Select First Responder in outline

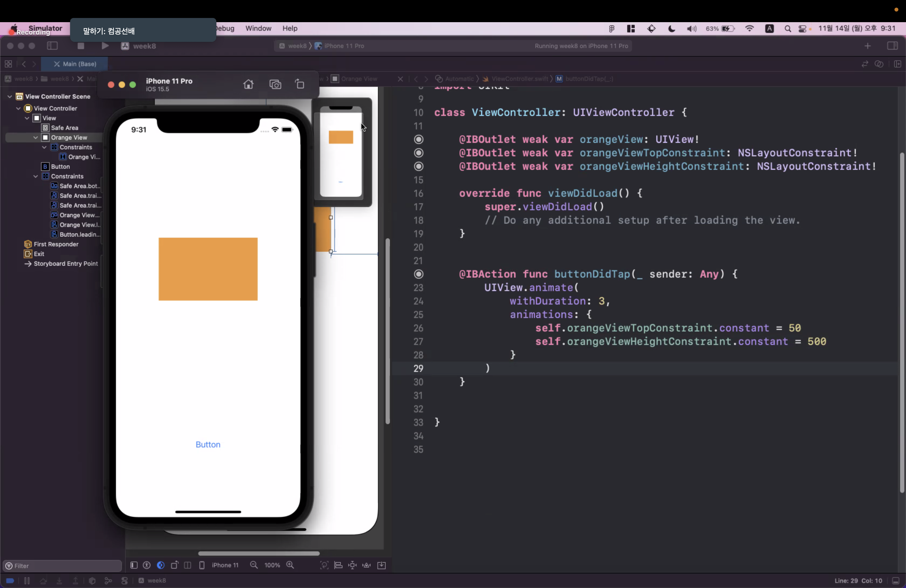click(x=52, y=244)
